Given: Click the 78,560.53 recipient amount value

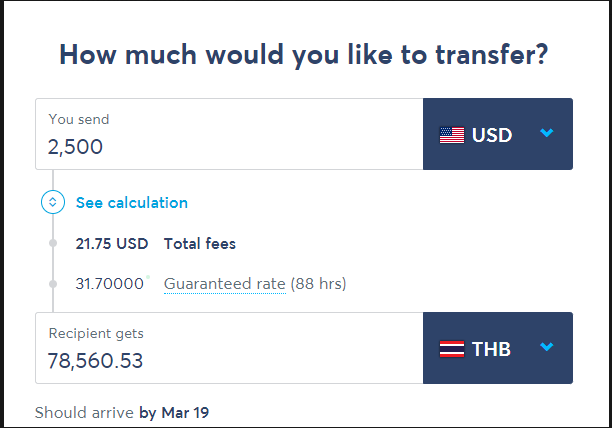Looking at the screenshot, I should coord(95,361).
